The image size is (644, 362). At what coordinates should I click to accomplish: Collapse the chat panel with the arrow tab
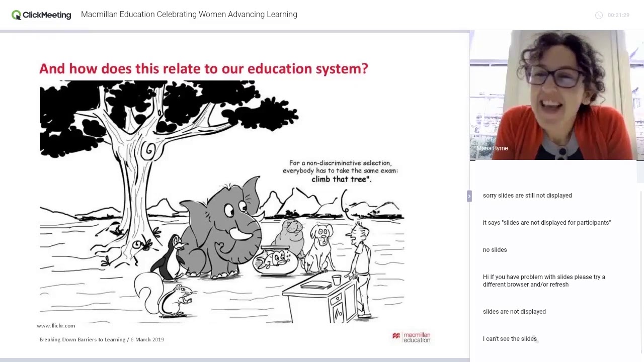point(469,196)
